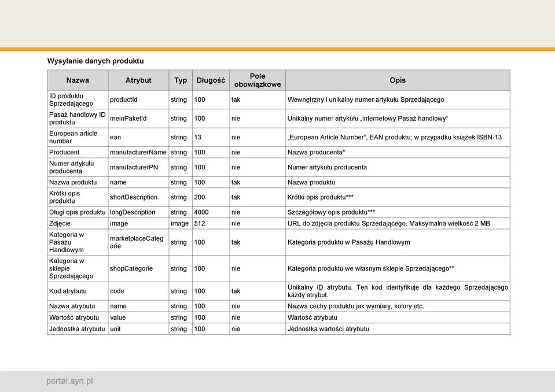
Task: Select the 'meinPaketId' attribute cell
Action: point(138,119)
